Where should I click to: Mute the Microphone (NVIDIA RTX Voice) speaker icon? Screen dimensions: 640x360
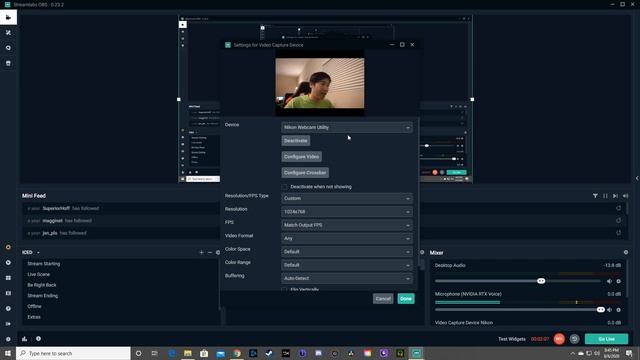pos(609,310)
